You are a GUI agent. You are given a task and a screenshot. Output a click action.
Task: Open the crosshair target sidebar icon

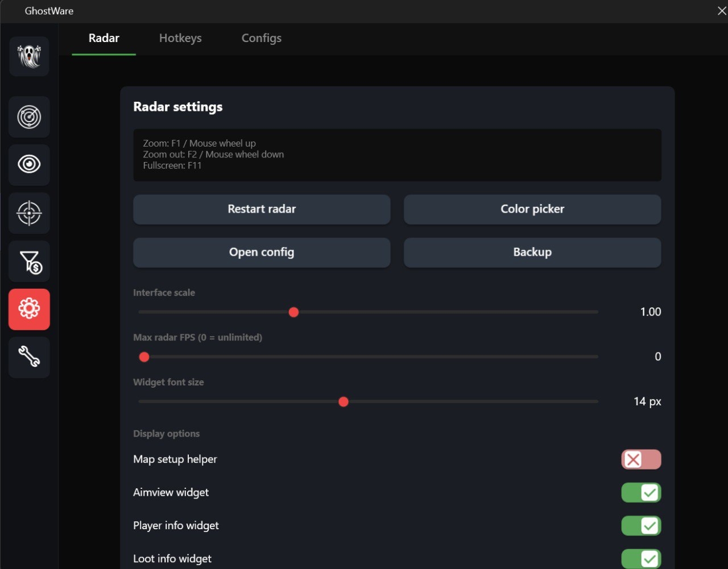[29, 213]
